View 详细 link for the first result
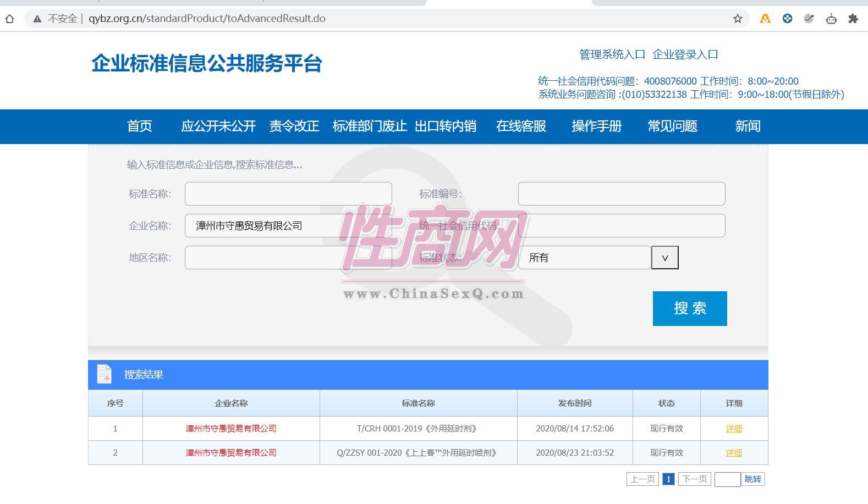This screenshot has height=504, width=868. tap(734, 429)
